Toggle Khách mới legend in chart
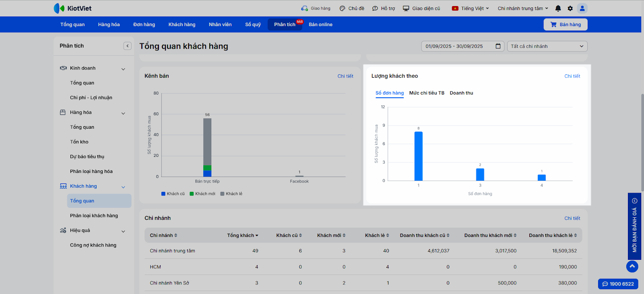 [202, 194]
